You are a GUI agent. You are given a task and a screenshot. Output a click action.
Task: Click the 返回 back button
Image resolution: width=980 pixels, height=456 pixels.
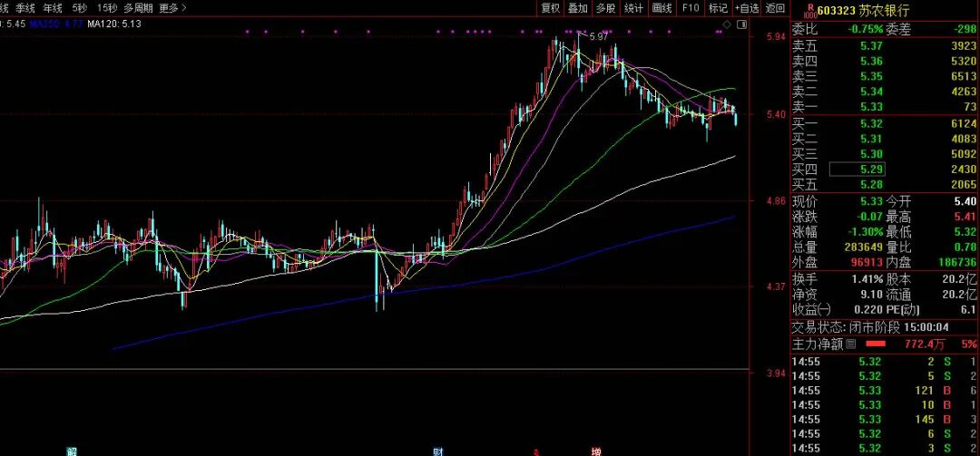click(776, 8)
